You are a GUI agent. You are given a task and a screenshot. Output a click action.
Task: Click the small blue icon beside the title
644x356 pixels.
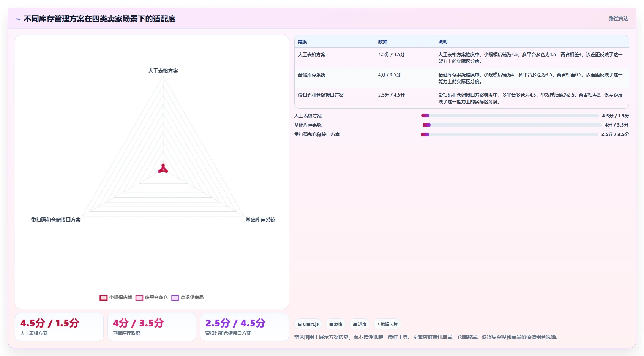coord(18,19)
